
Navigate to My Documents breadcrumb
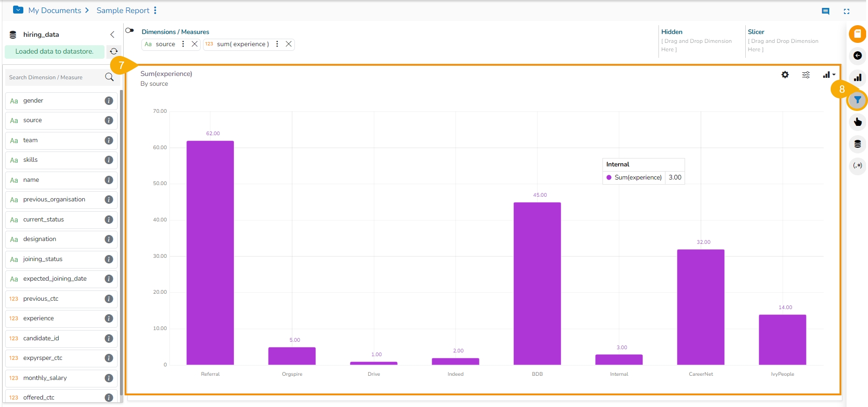pyautogui.click(x=55, y=10)
